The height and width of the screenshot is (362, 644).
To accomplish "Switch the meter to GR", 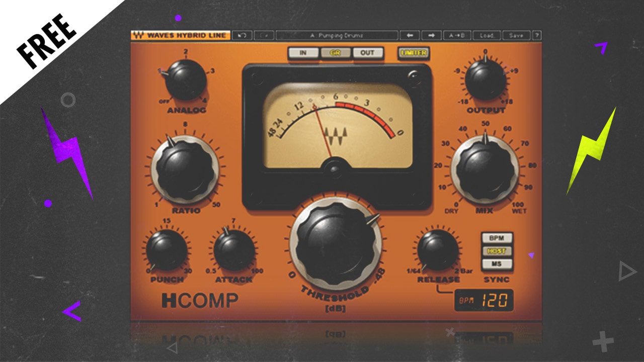I will 336,53.
